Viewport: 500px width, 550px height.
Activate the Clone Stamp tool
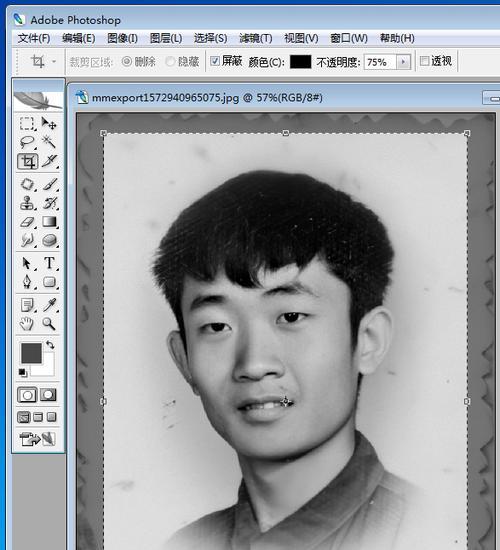coord(27,203)
